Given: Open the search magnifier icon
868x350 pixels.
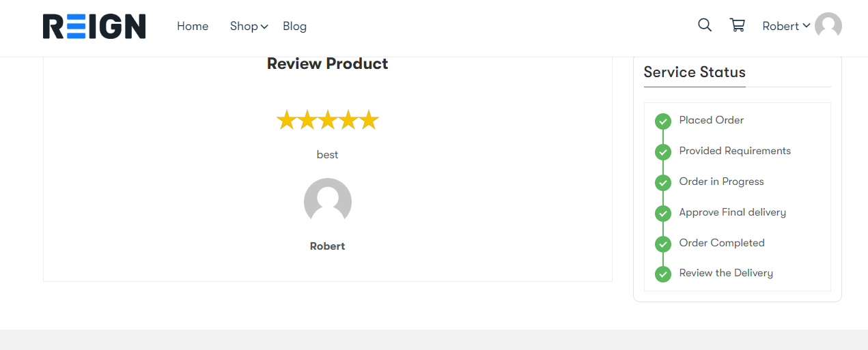Looking at the screenshot, I should 705,25.
